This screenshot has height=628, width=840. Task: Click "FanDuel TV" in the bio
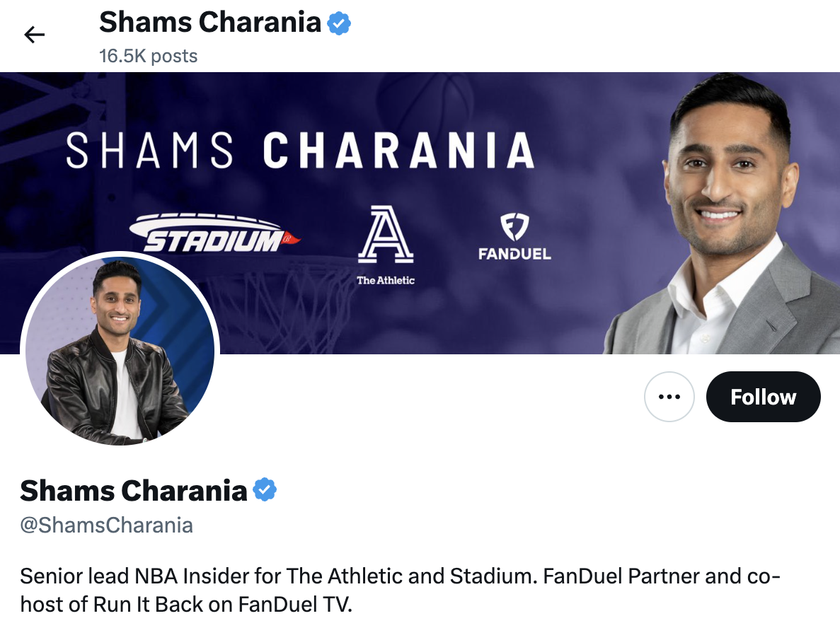[x=295, y=605]
